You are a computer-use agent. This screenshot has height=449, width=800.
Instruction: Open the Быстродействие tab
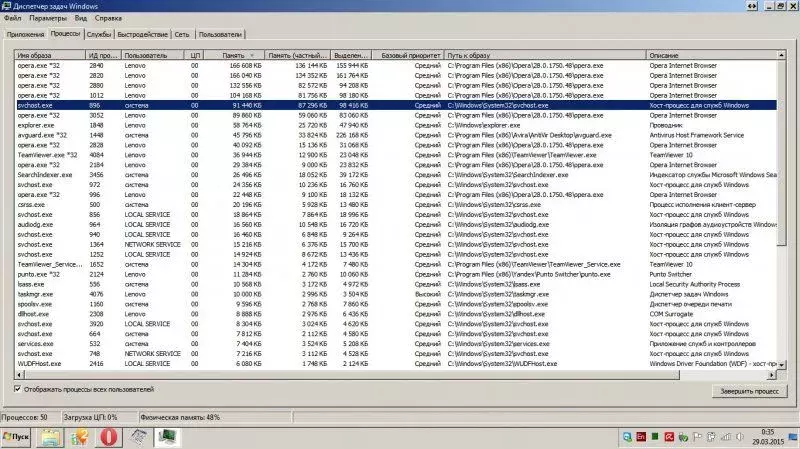142,34
